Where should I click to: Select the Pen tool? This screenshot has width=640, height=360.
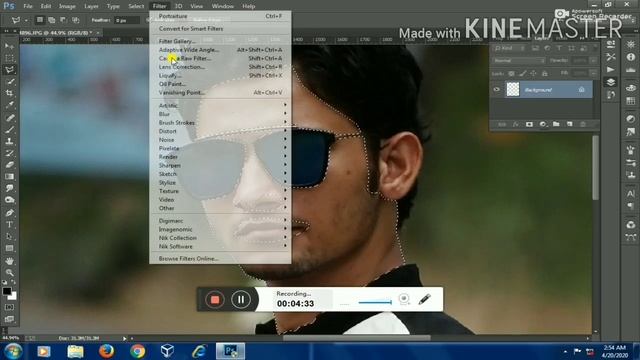pyautogui.click(x=9, y=213)
